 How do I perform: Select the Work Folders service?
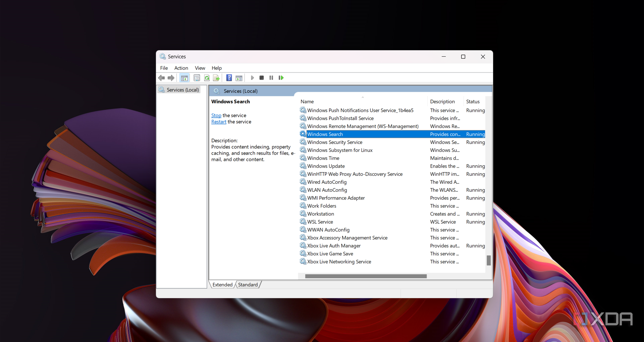click(322, 206)
